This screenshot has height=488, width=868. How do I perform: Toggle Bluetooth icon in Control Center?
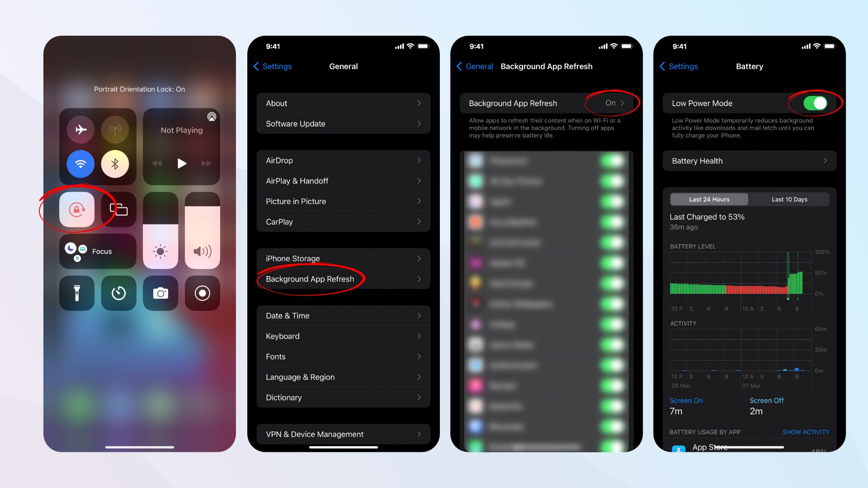[x=115, y=164]
